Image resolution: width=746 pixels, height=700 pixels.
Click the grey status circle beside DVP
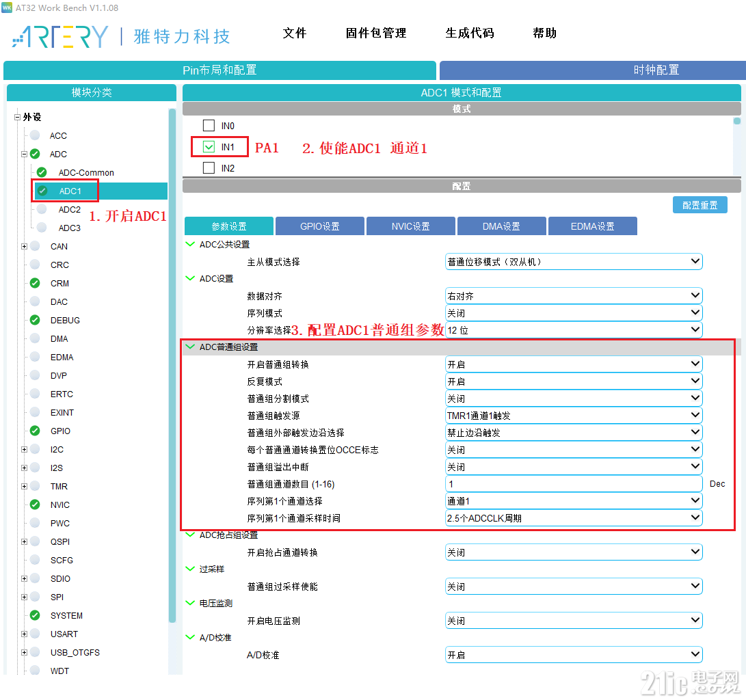click(35, 375)
